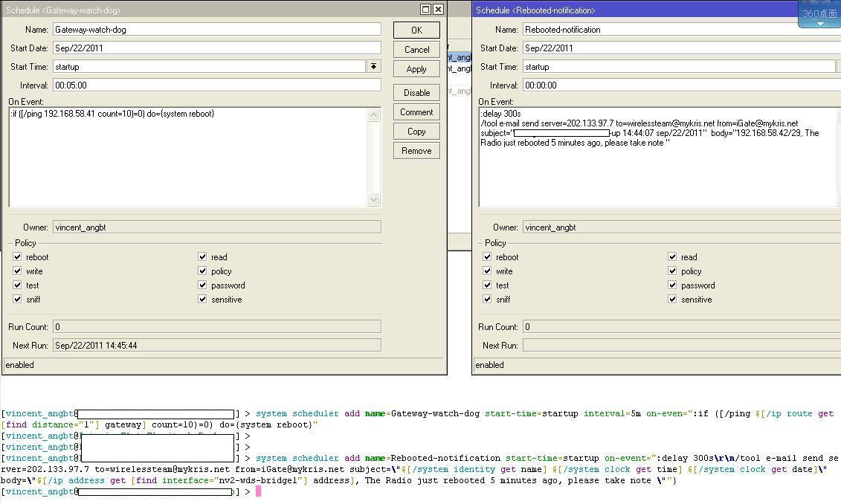Click empty Next Run field in Rebooted-notification
The height and width of the screenshot is (504, 841).
(682, 346)
